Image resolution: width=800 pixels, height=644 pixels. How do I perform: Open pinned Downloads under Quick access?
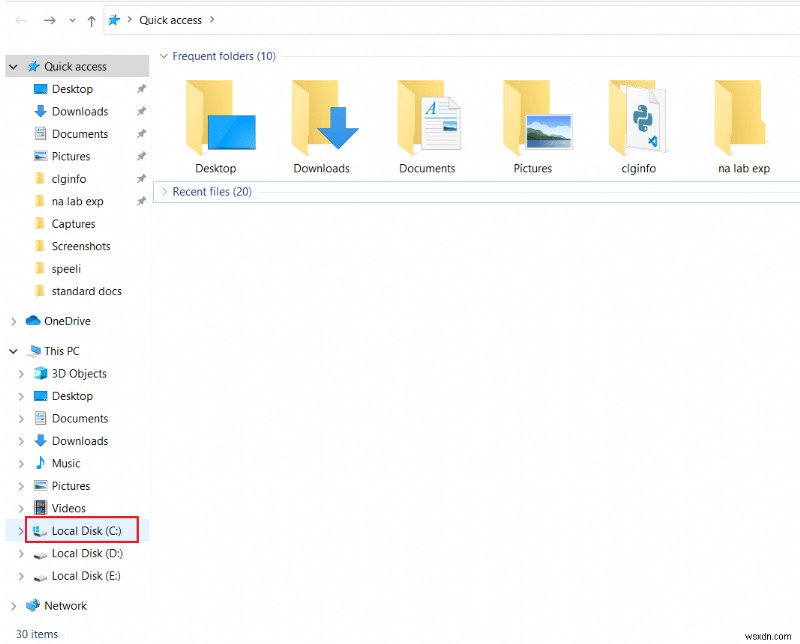click(80, 111)
